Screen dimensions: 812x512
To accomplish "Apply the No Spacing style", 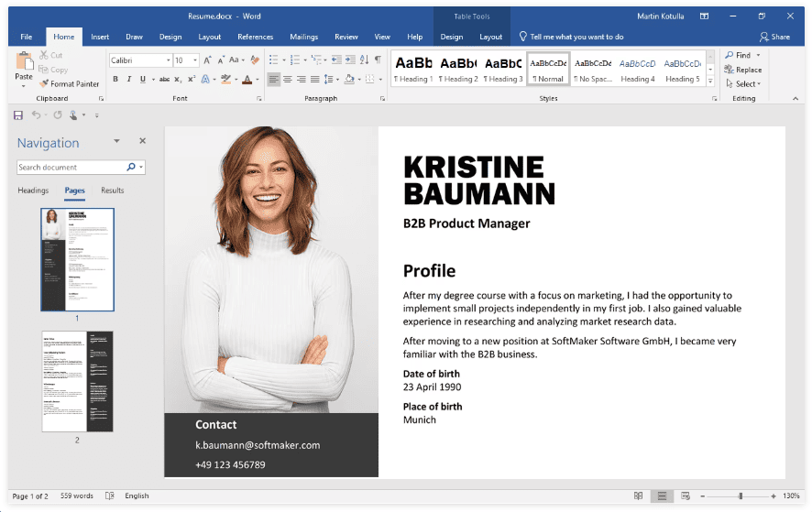I will 593,69.
